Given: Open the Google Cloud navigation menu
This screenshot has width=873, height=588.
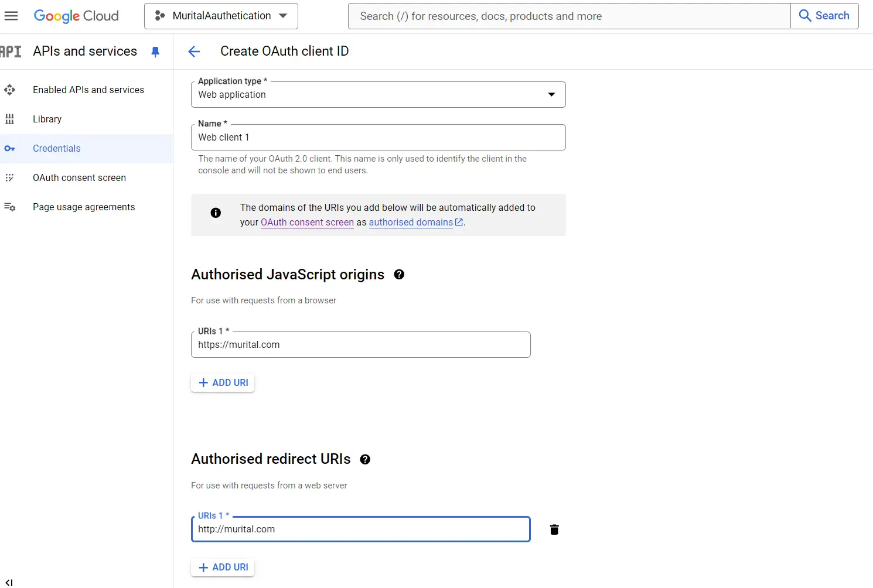Looking at the screenshot, I should click(11, 16).
